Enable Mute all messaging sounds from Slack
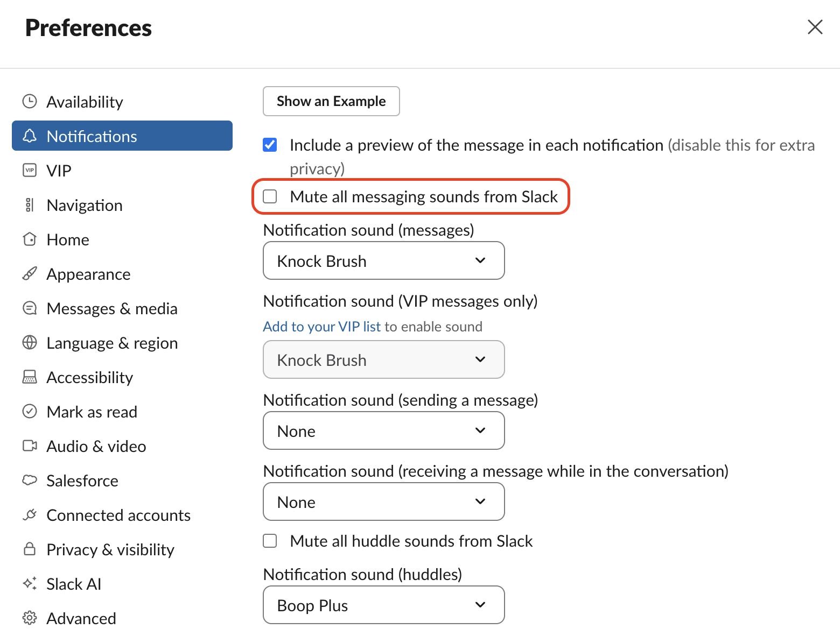This screenshot has width=840, height=636. coord(270,196)
